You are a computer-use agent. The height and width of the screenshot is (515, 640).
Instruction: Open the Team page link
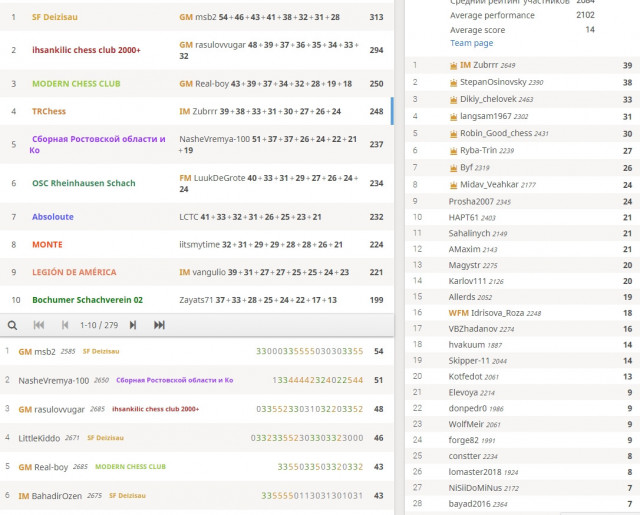471,43
